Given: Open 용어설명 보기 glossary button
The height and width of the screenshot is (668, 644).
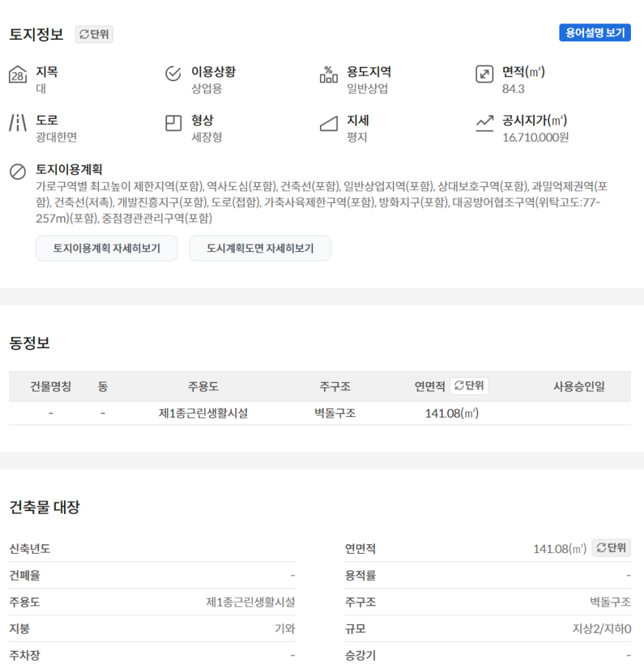Looking at the screenshot, I should point(595,33).
